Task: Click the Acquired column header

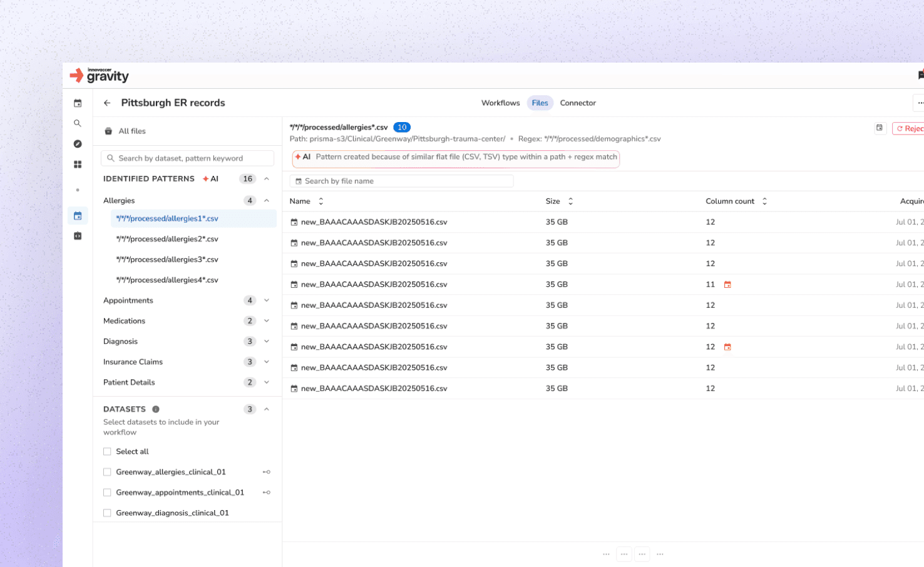Action: click(911, 202)
